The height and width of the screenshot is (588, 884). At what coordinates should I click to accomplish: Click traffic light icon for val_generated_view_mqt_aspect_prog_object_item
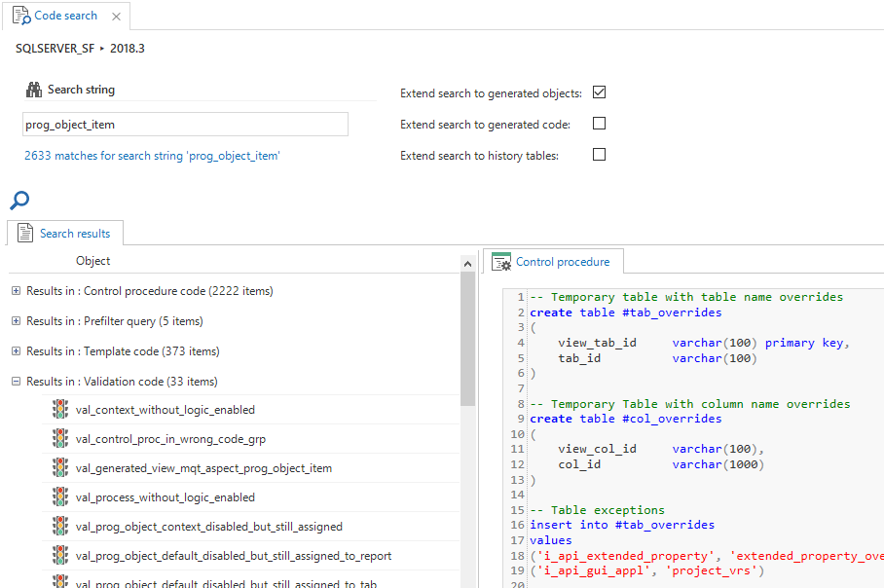click(x=60, y=468)
